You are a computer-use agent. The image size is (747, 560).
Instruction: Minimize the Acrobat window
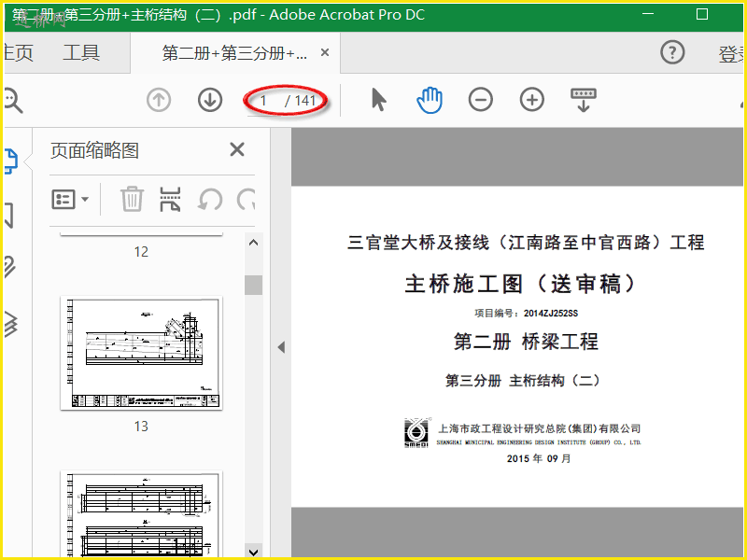[x=648, y=14]
